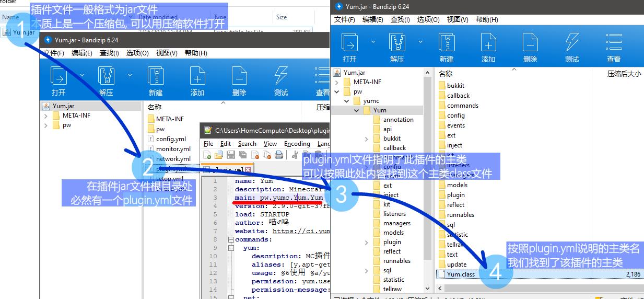Image resolution: width=644 pixels, height=299 pixels.
Task: Expand plugin node in front Bandizip tree
Action: [x=367, y=242]
